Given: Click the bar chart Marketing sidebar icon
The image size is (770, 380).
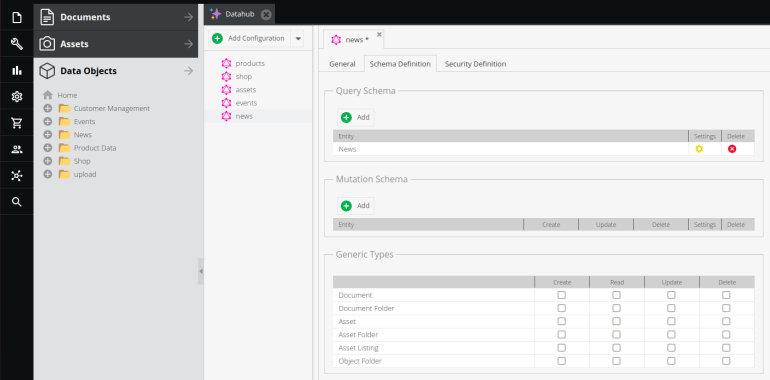Looking at the screenshot, I should point(17,71).
